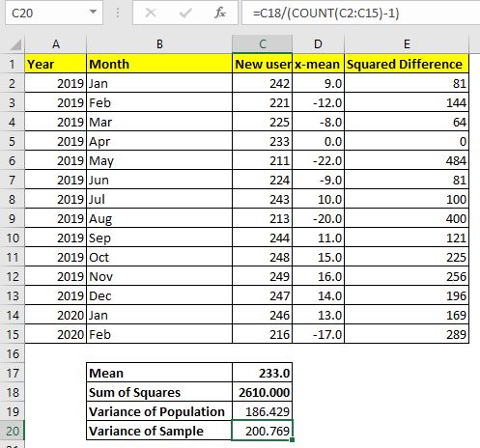The height and width of the screenshot is (448, 480).
Task: Click the Mean label cell
Action: [159, 373]
